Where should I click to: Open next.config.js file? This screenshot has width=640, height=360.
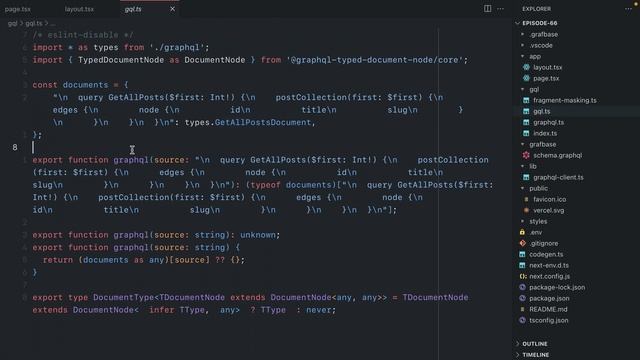pos(549,277)
